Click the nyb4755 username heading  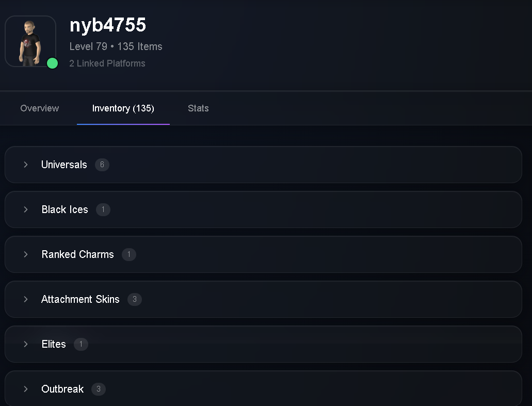(107, 25)
